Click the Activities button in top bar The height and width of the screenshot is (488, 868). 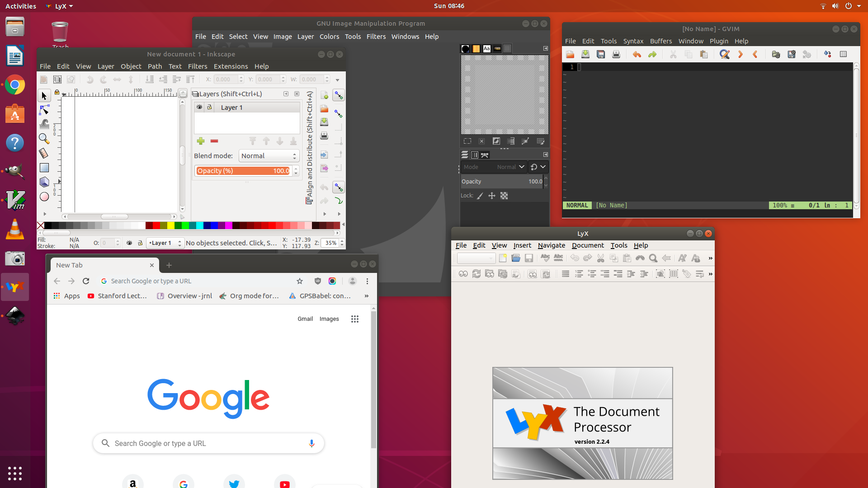(x=21, y=6)
